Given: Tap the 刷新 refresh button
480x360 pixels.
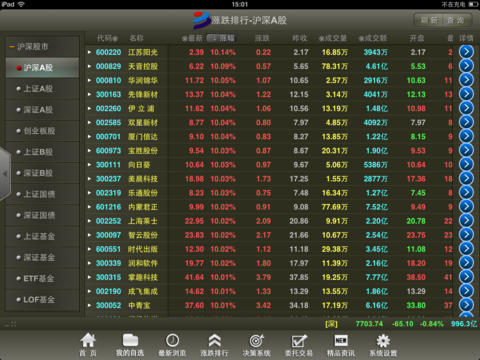Looking at the screenshot, I should 429,20.
